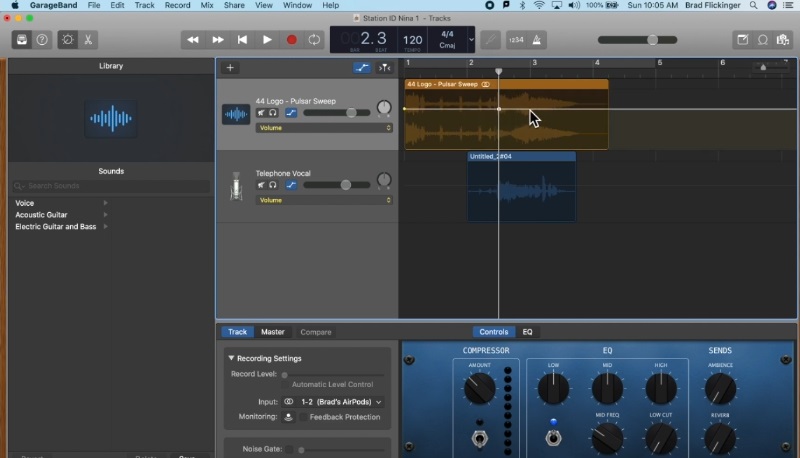Open the Track menu

(x=144, y=5)
